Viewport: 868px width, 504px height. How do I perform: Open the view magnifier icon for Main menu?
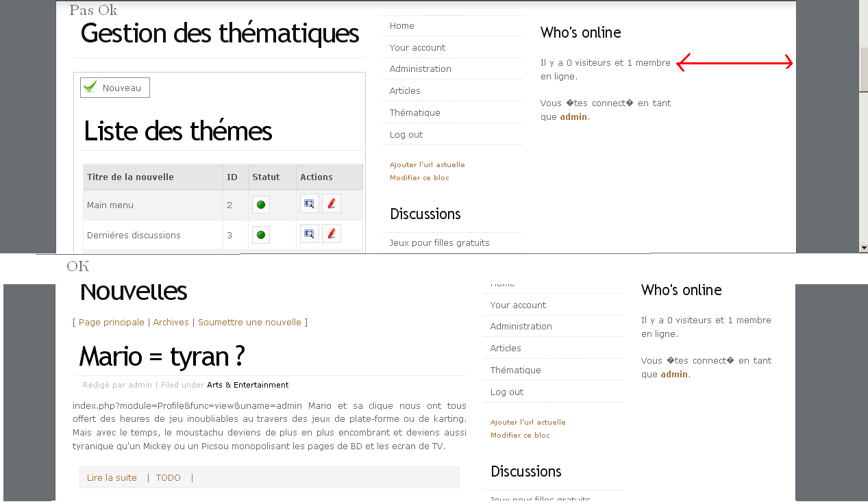click(x=309, y=203)
